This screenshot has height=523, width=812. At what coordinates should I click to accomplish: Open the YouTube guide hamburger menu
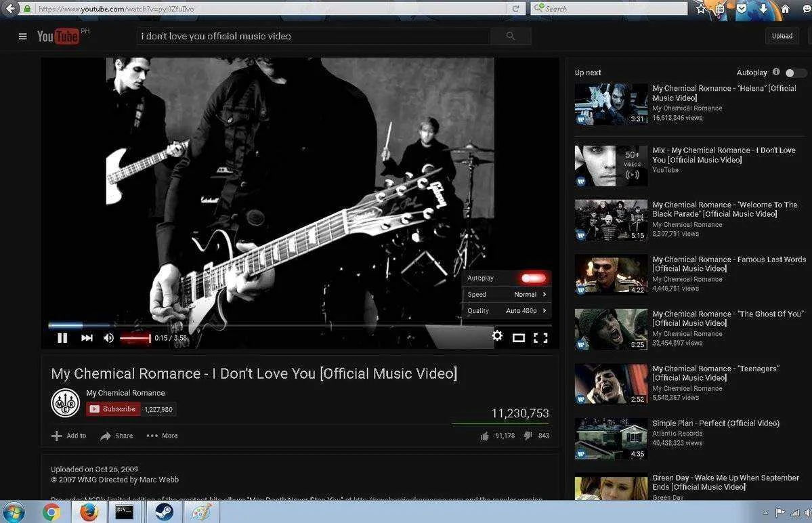tap(22, 37)
